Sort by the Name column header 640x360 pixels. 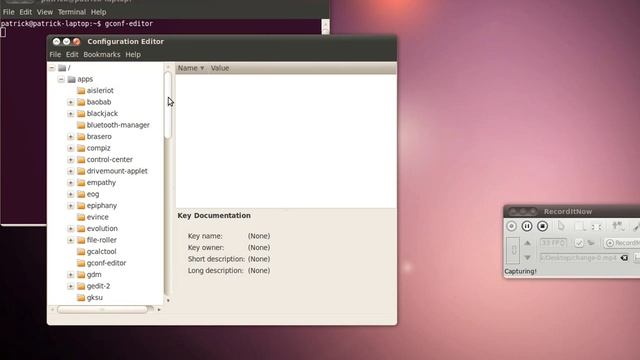(x=191, y=68)
